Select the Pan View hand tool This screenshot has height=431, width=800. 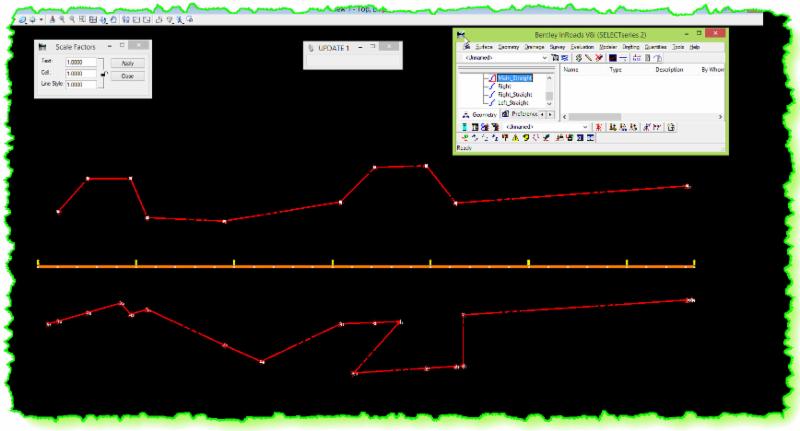[x=113, y=20]
